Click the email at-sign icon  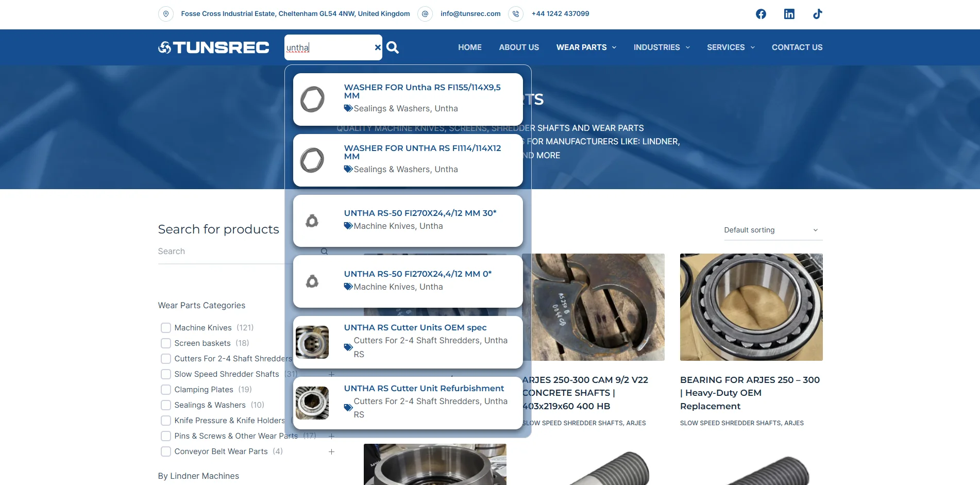click(425, 14)
